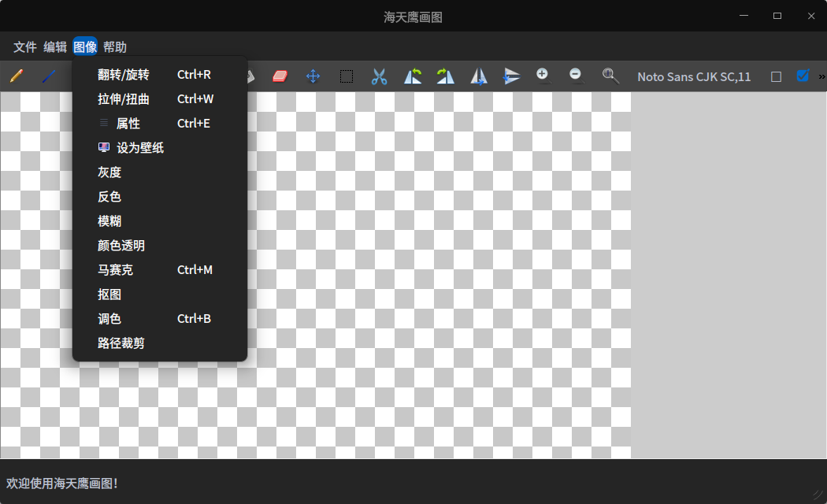Choose 调色 menu entry
827x504 pixels.
pyautogui.click(x=160, y=318)
